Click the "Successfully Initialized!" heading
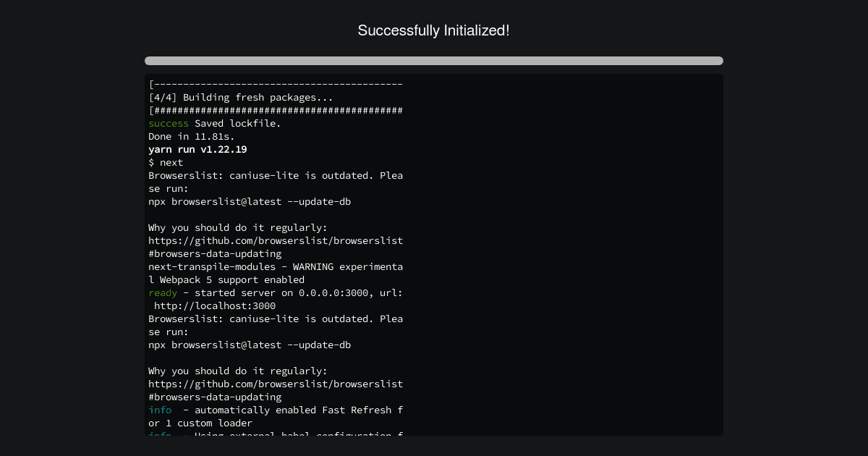868x456 pixels. [434, 30]
